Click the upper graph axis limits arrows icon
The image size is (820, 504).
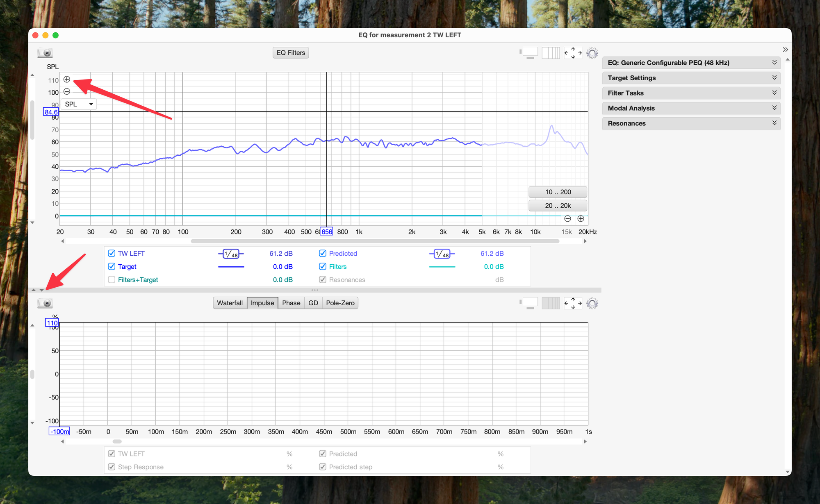click(x=573, y=53)
